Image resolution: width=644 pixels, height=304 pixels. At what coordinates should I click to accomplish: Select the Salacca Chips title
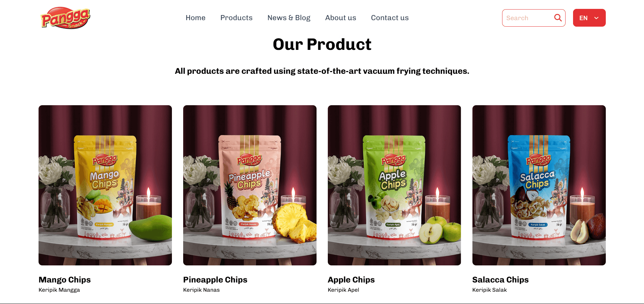pos(500,280)
